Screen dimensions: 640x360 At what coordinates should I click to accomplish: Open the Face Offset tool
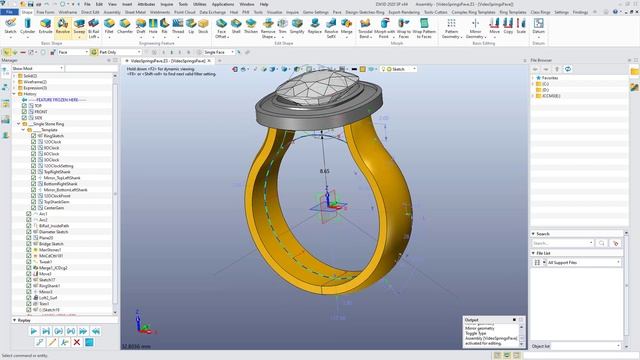point(222,28)
